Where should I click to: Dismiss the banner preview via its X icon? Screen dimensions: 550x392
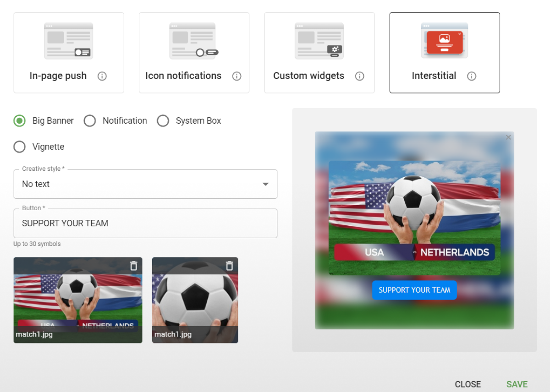point(509,137)
